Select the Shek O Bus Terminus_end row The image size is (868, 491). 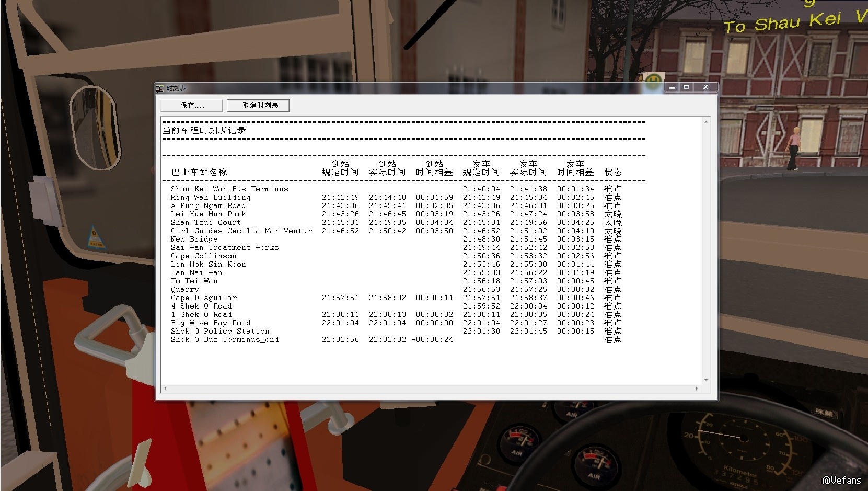coord(397,339)
